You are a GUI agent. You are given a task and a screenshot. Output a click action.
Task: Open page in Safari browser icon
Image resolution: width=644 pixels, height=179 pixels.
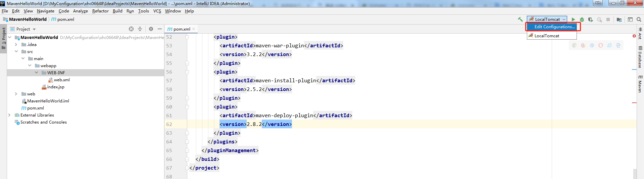pyautogui.click(x=592, y=45)
